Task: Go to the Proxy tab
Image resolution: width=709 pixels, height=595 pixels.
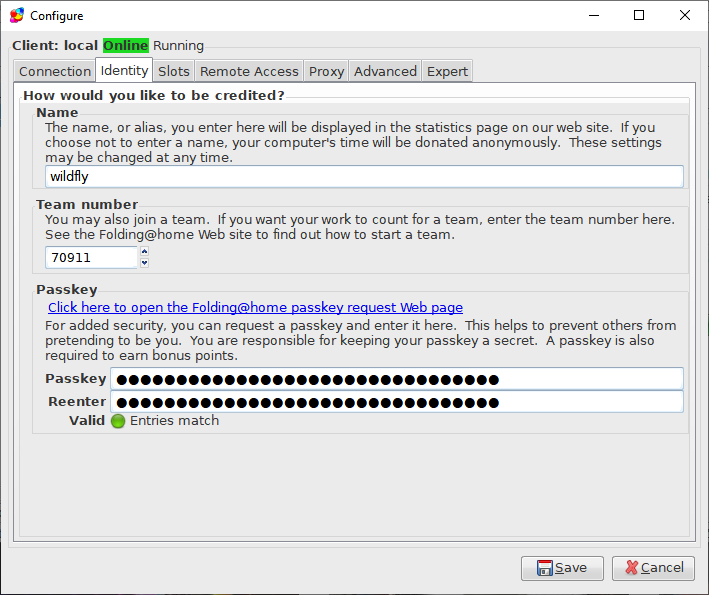Action: pos(326,71)
